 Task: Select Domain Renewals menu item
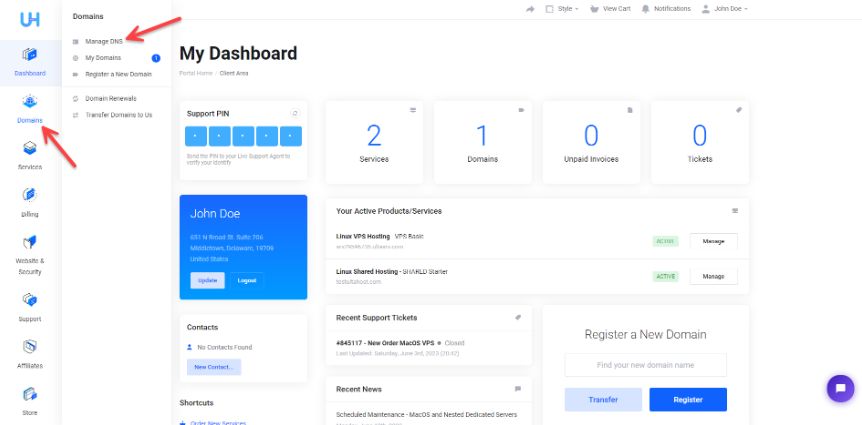(x=110, y=98)
